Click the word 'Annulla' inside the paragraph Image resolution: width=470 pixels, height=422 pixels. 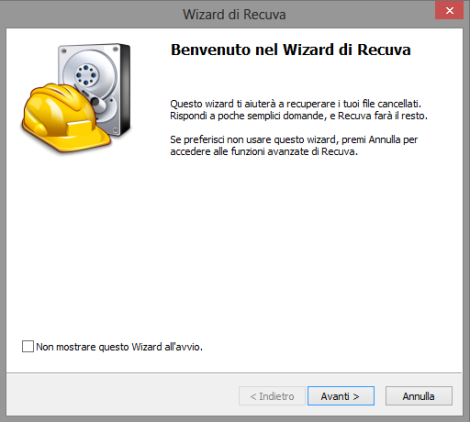point(384,139)
